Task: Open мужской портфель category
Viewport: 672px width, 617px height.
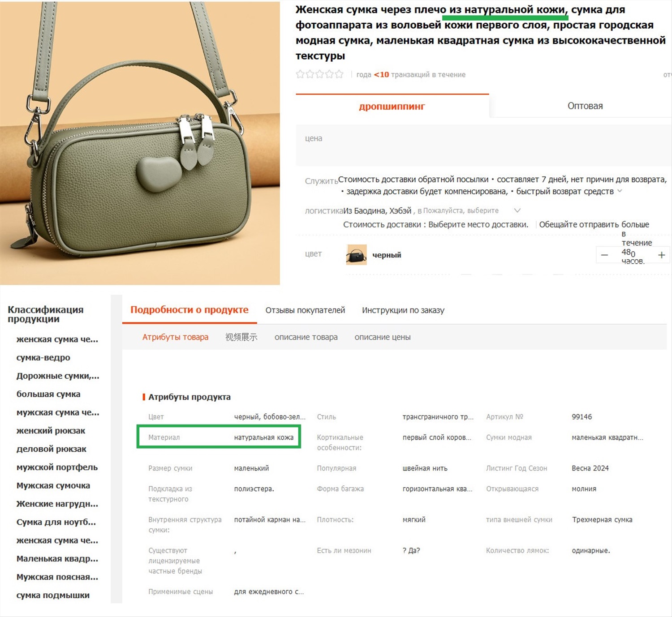Action: (x=57, y=467)
